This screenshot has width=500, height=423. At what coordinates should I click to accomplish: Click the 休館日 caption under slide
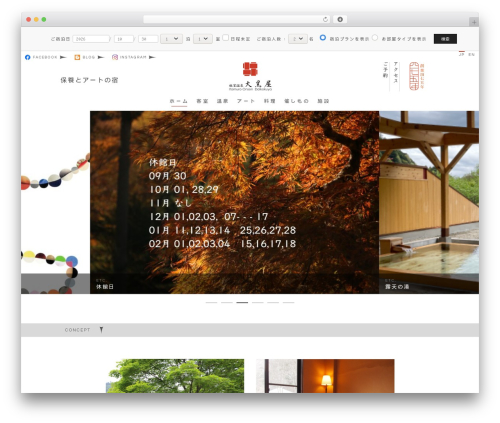[105, 287]
